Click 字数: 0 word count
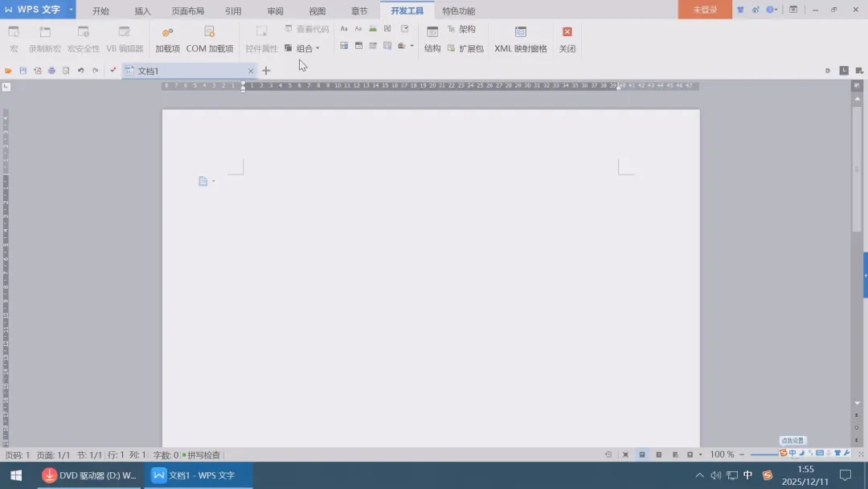The image size is (868, 489). tap(166, 454)
